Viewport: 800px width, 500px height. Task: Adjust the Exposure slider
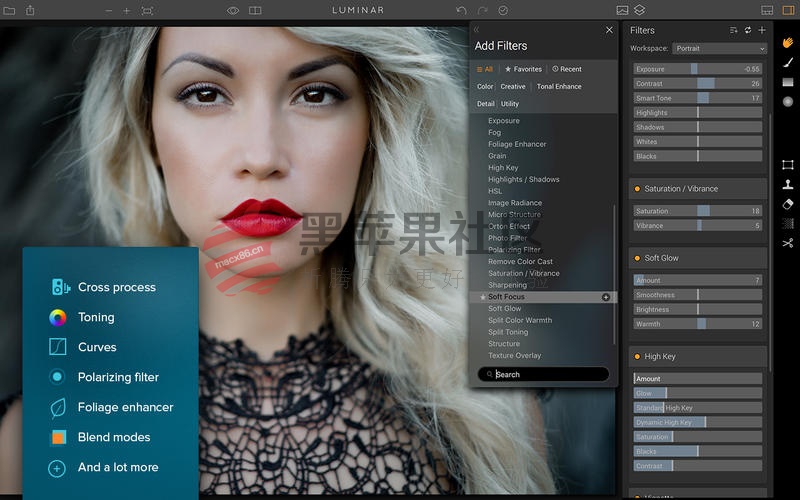pyautogui.click(x=697, y=69)
